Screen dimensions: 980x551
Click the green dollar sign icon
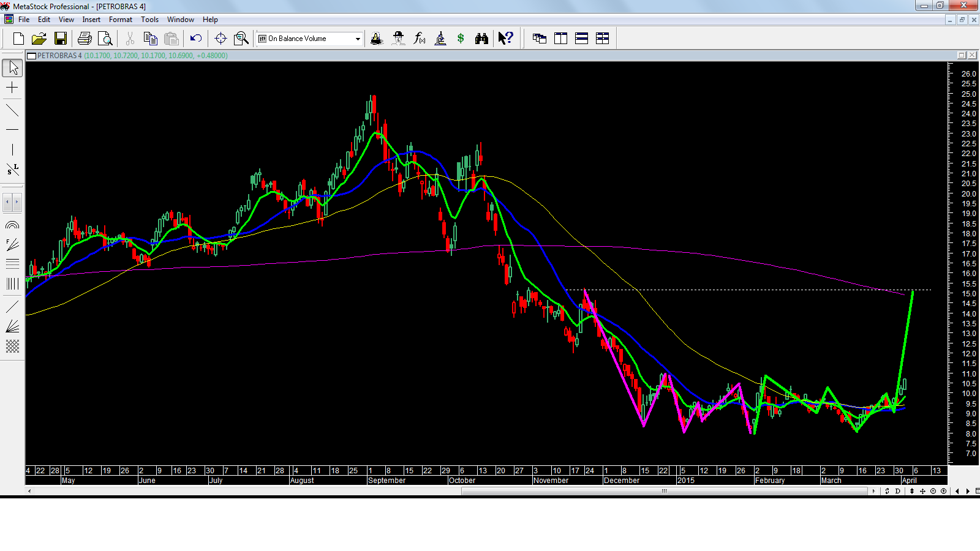tap(461, 39)
